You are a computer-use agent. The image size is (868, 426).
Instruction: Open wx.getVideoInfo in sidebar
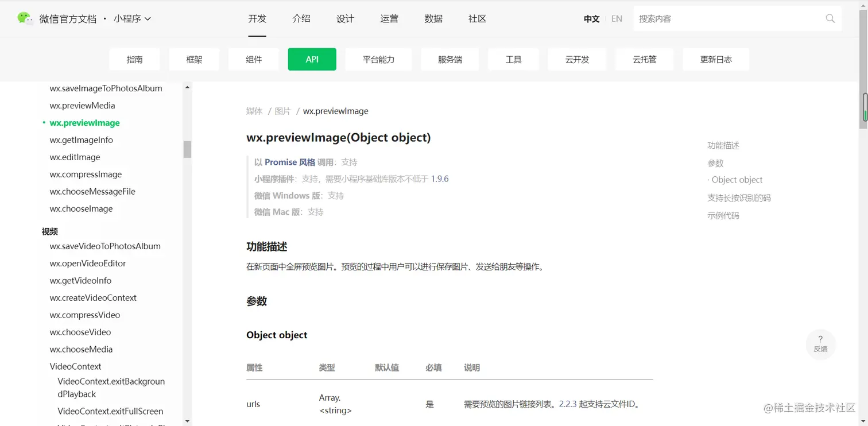point(80,281)
